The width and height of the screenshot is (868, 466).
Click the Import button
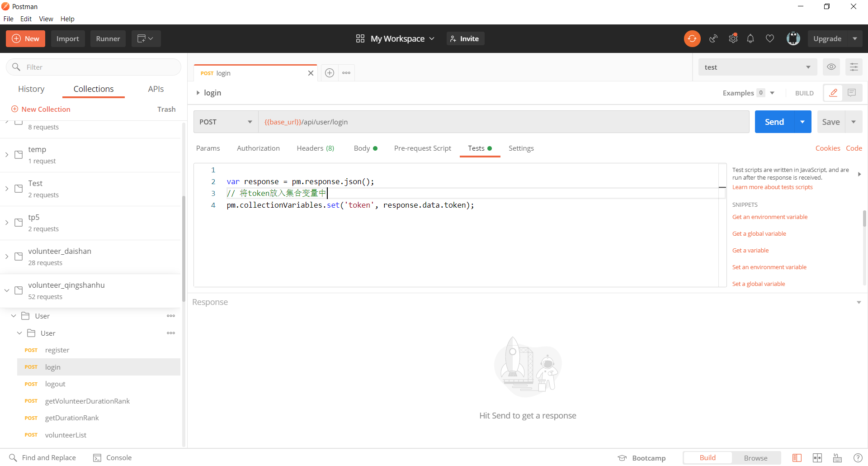pos(68,38)
